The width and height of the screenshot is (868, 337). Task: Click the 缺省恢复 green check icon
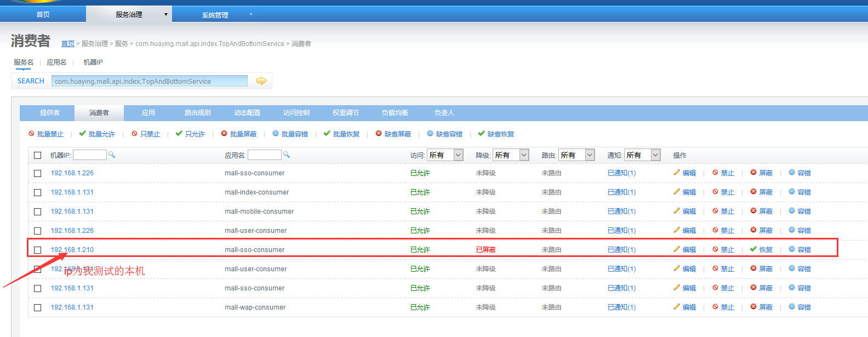click(481, 134)
